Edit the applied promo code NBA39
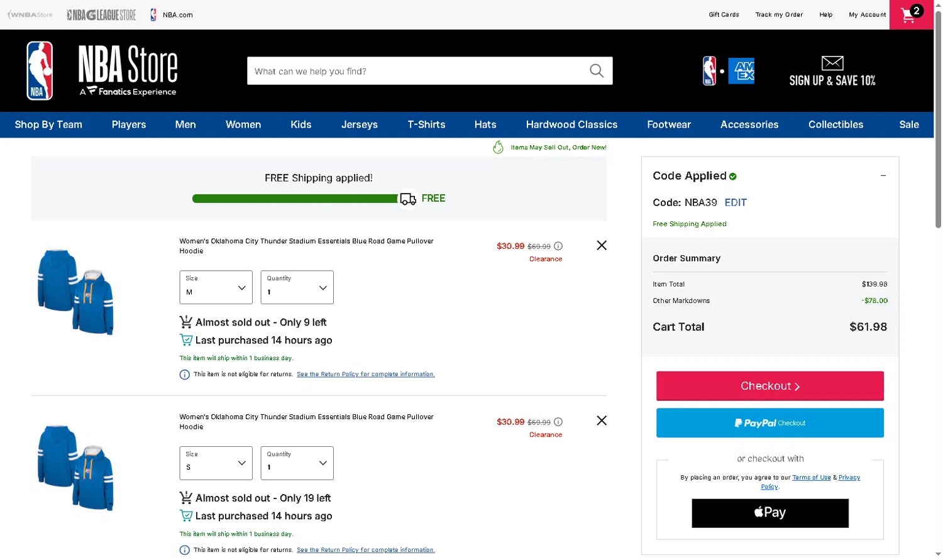943x560 pixels. (736, 202)
